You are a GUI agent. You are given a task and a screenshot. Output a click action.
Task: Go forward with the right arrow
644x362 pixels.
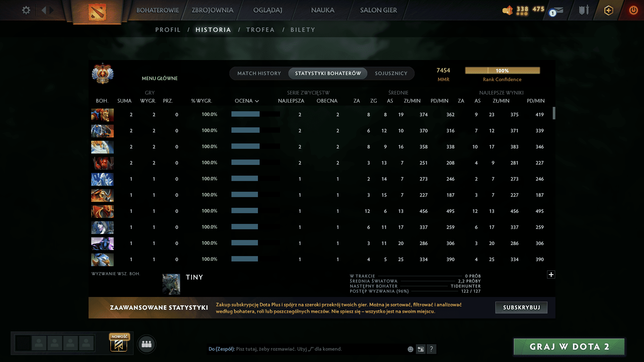click(52, 10)
